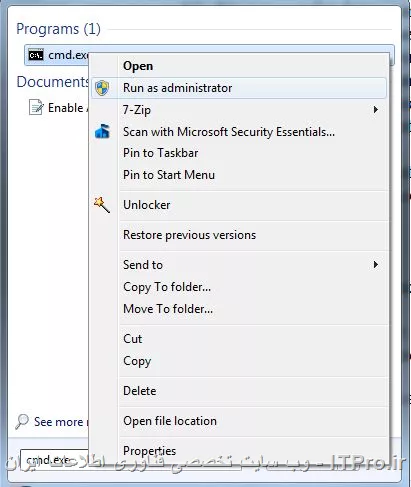411x487 pixels.
Task: Click Restore previous versions
Action: (189, 235)
